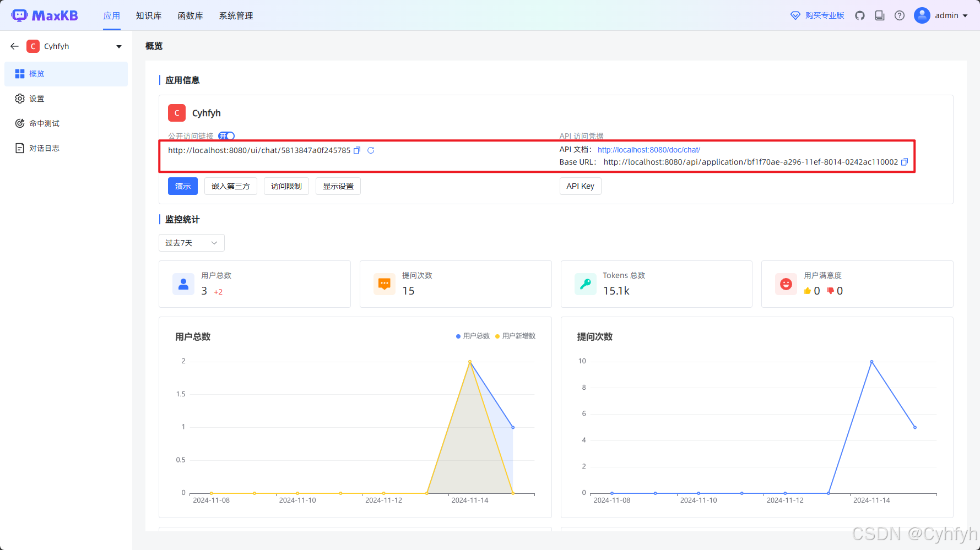
Task: Toggle 用户总数 legend series
Action: [x=473, y=336]
